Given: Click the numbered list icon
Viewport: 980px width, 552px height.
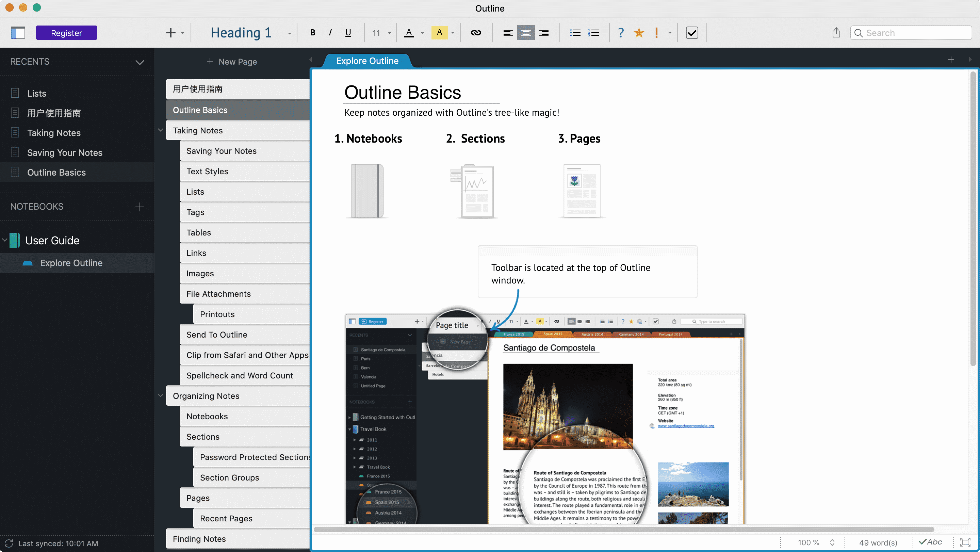Looking at the screenshot, I should coord(594,32).
